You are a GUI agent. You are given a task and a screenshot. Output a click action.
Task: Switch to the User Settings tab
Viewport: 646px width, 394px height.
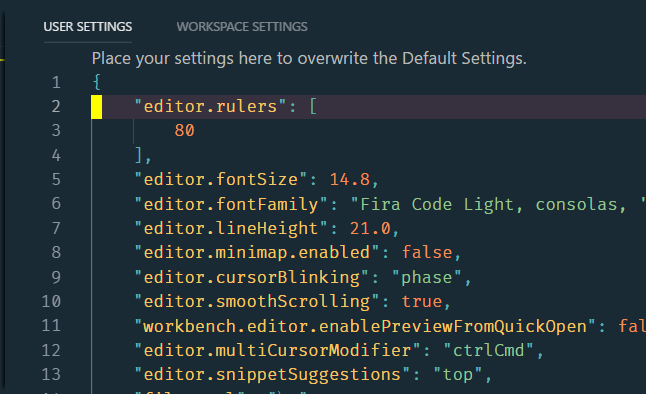coord(88,27)
